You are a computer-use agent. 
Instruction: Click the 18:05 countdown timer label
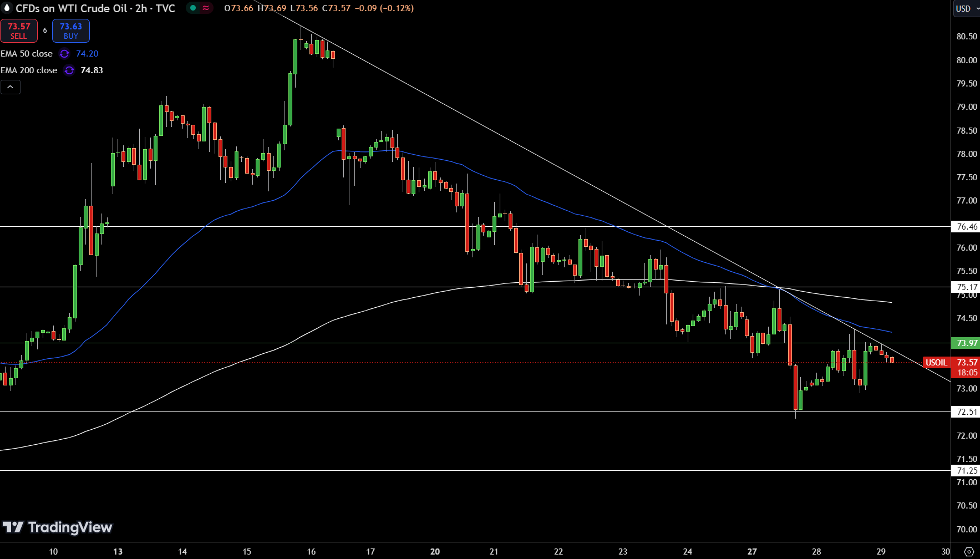point(967,373)
